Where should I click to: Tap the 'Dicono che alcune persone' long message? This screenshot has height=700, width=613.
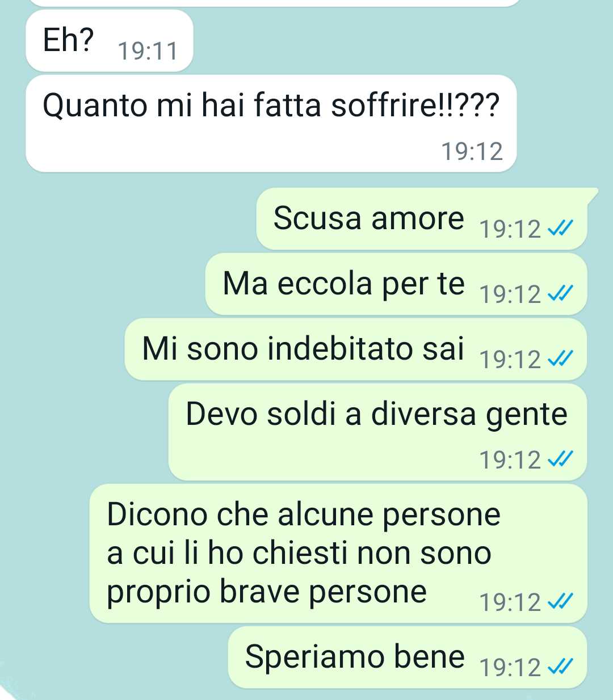[x=339, y=553]
